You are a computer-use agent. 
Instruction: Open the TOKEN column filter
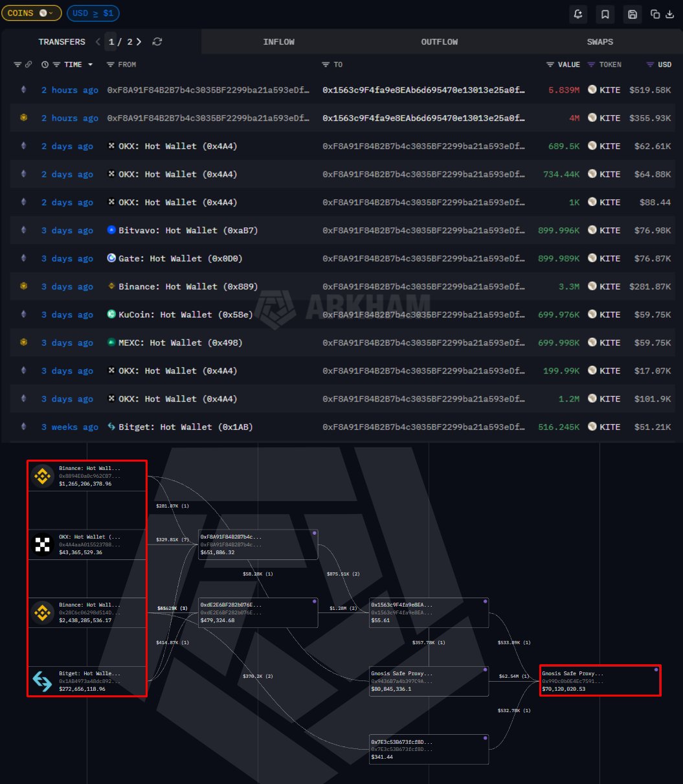click(591, 65)
